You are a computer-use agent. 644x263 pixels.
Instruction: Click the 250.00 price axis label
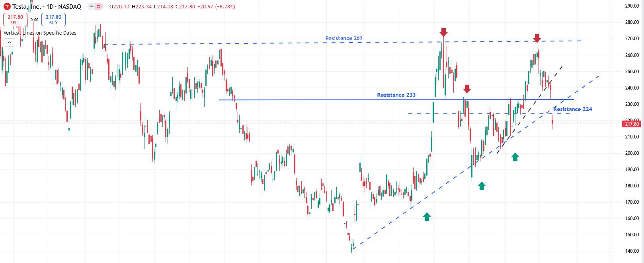632,72
